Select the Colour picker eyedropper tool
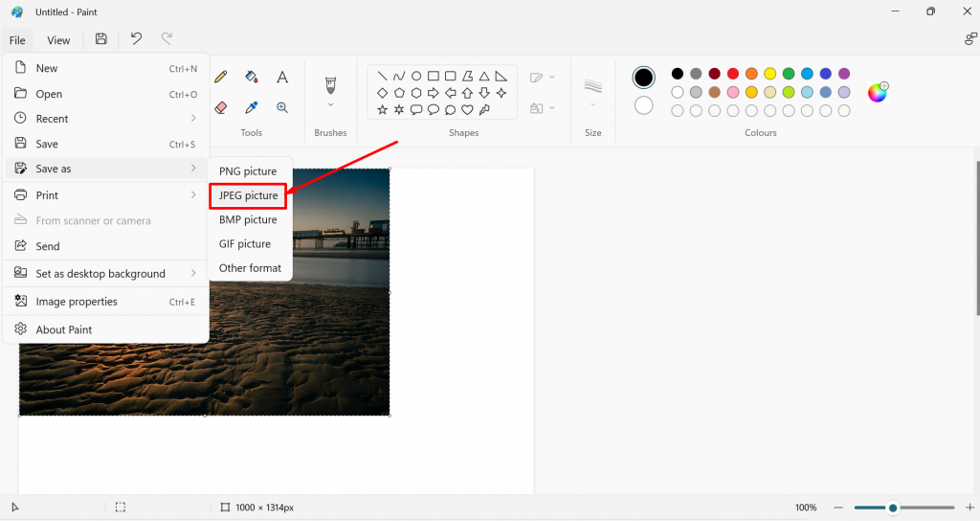 [252, 108]
